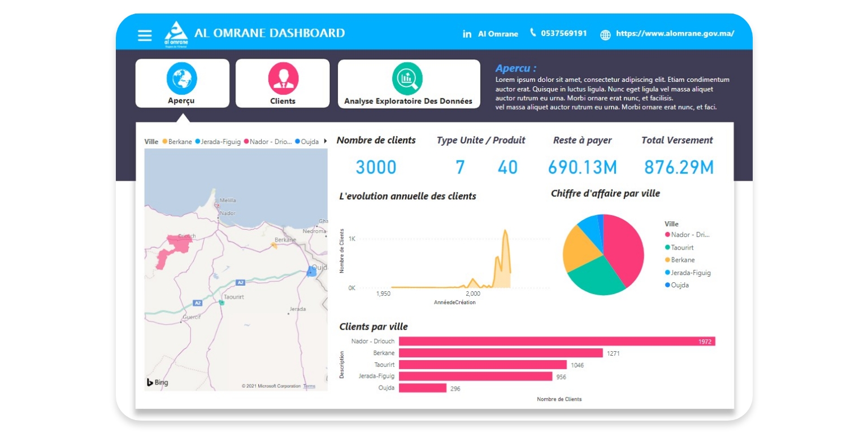The height and width of the screenshot is (446, 868).
Task: Click the phone icon in header
Action: point(533,33)
